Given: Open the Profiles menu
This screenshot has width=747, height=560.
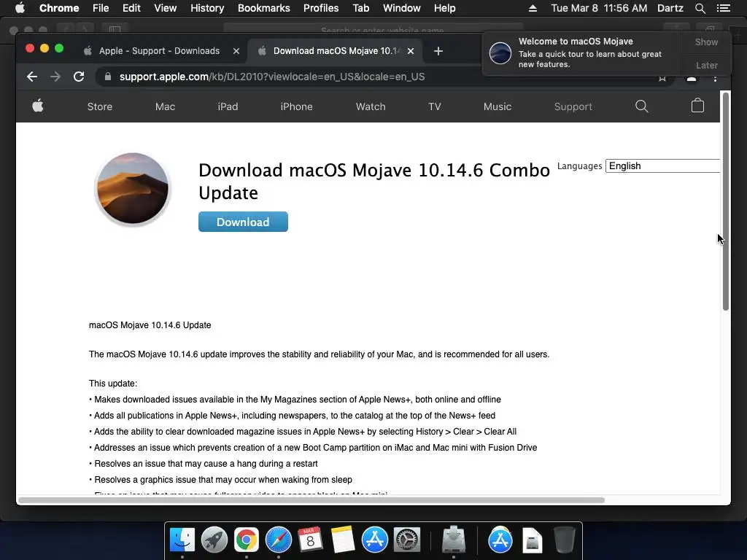Looking at the screenshot, I should click(x=321, y=8).
